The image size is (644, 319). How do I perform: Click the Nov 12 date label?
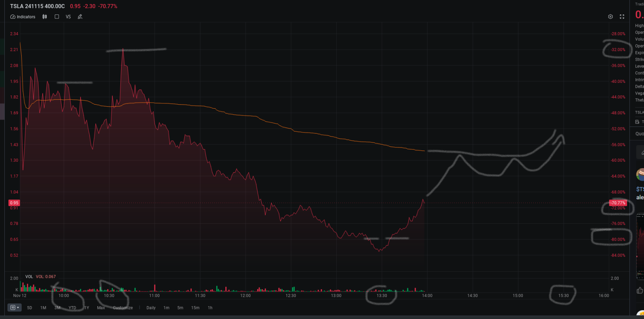20,296
